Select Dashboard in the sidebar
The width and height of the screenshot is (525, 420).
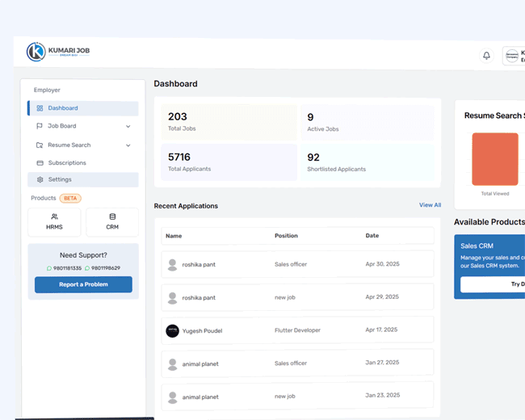[x=63, y=108]
